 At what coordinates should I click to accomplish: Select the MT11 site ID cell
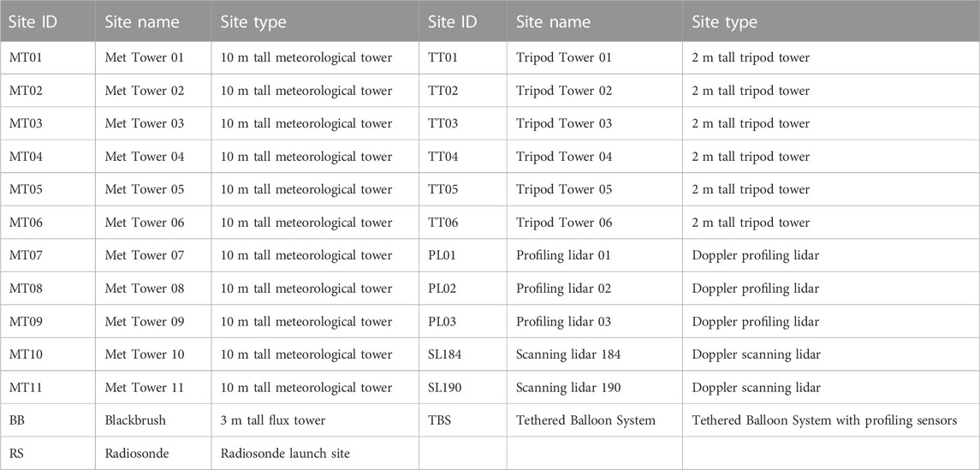pyautogui.click(x=47, y=388)
